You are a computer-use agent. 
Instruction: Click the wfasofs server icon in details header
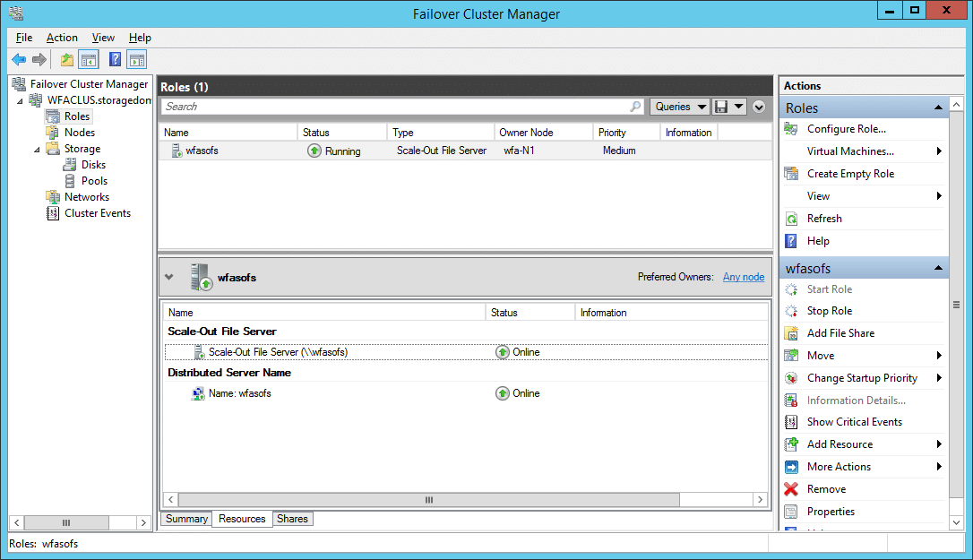tap(201, 277)
